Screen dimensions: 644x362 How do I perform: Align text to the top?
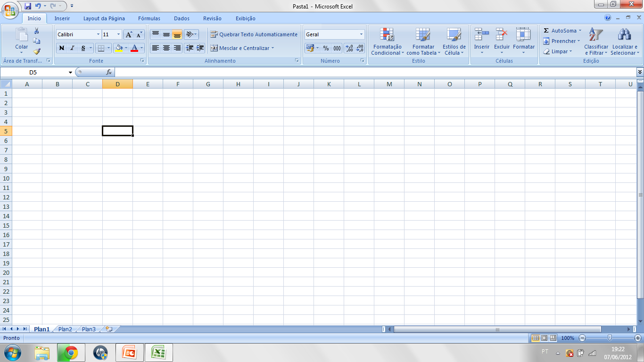point(156,34)
